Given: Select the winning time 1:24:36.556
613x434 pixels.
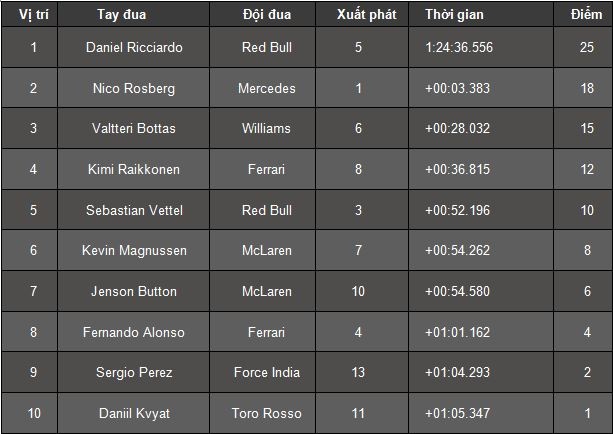Looking at the screenshot, I should tap(459, 47).
